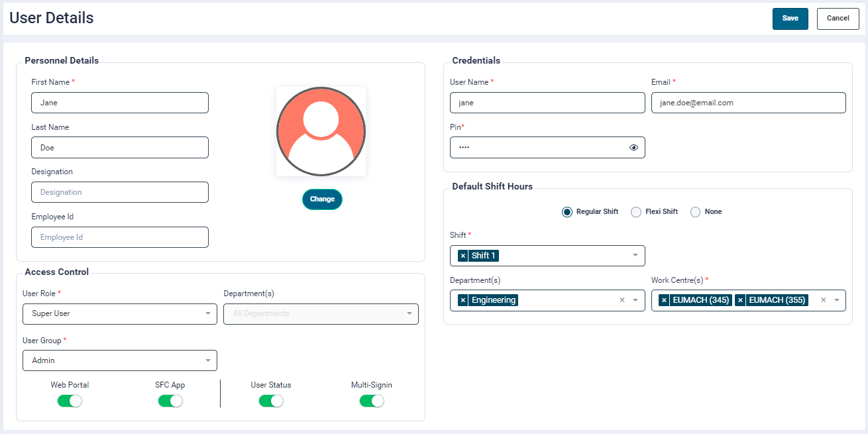Save the user details
Viewport: 868px width, 434px height.
point(790,19)
